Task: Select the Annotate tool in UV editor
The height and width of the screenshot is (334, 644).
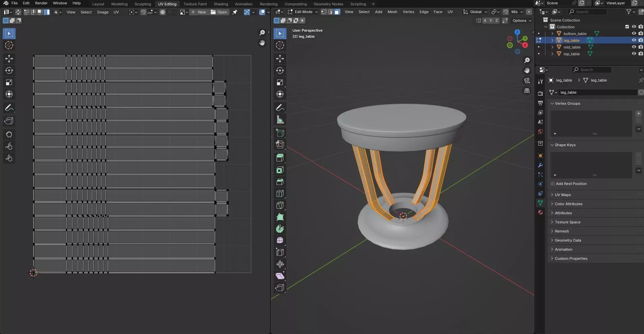Action: [9, 108]
